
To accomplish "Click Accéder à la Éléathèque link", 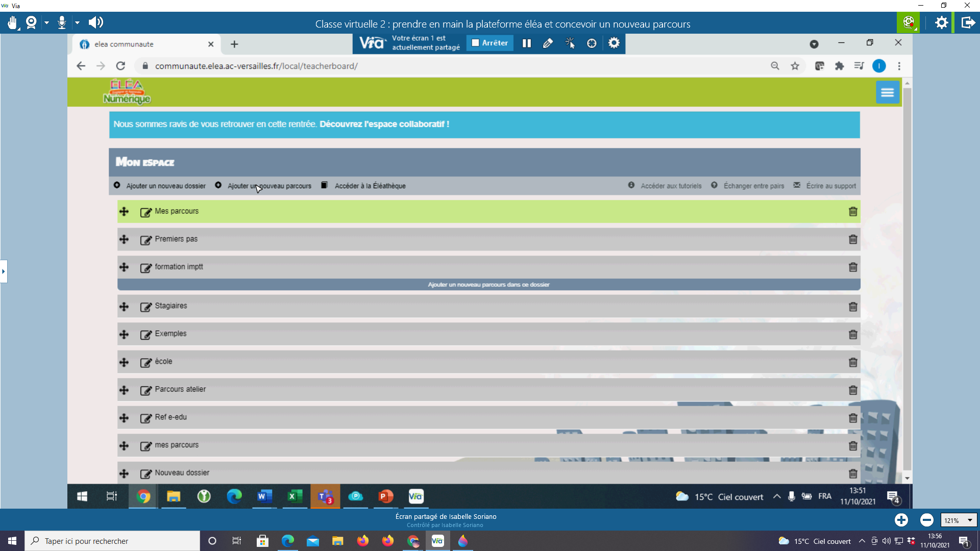I will point(370,186).
